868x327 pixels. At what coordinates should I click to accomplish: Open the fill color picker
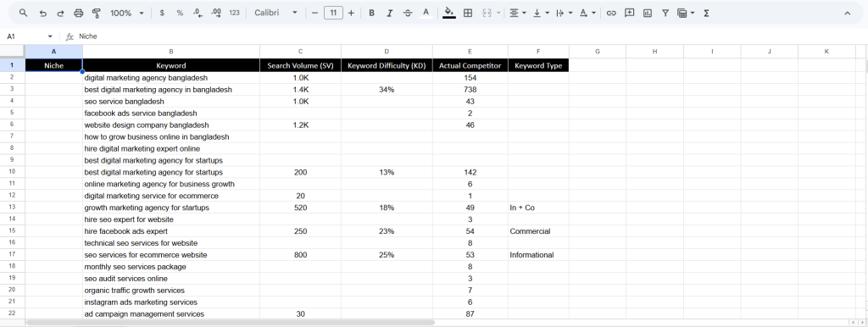[x=449, y=13]
